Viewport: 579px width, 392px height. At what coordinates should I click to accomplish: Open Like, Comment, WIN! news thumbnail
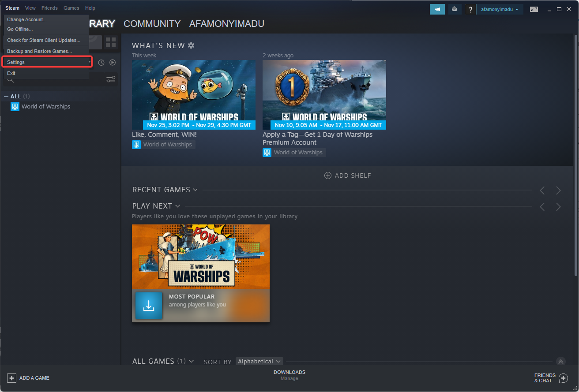(194, 95)
